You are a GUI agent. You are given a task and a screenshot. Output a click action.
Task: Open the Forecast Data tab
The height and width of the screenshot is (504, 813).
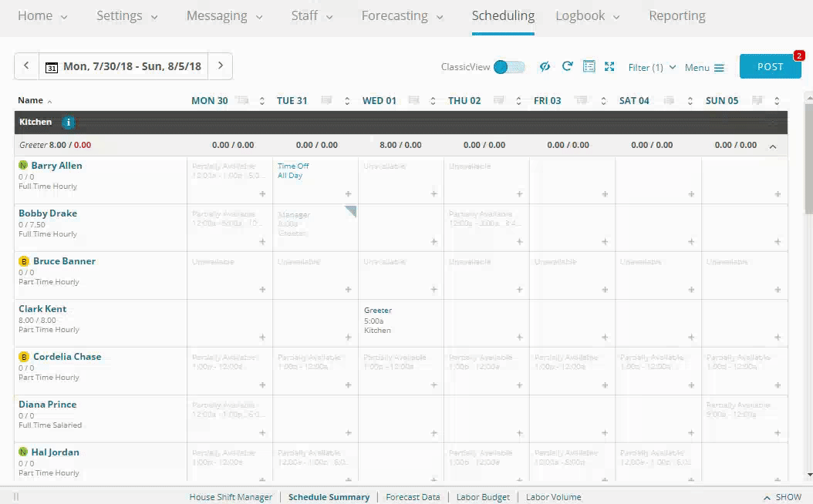pyautogui.click(x=413, y=497)
